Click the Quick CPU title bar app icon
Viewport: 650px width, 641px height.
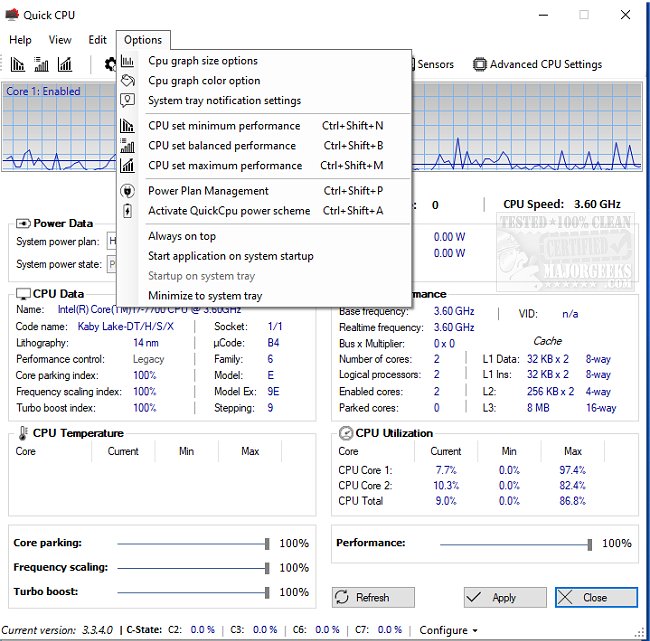(x=12, y=15)
